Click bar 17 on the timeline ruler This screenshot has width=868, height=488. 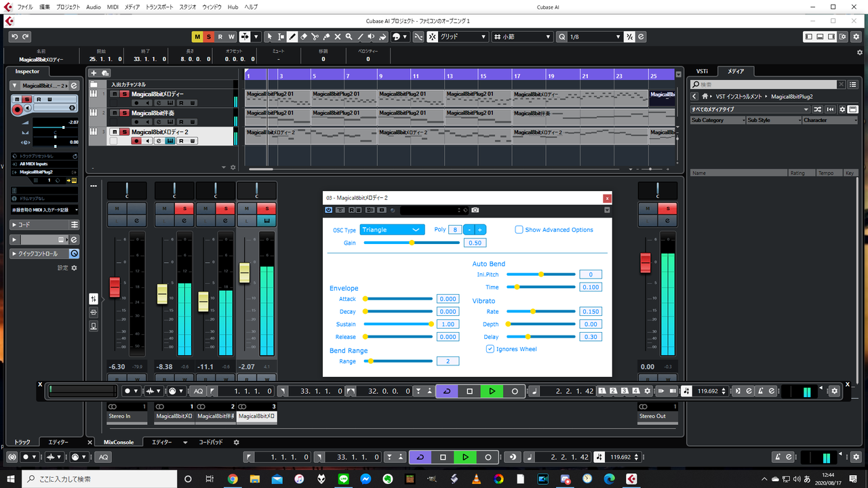tap(517, 75)
